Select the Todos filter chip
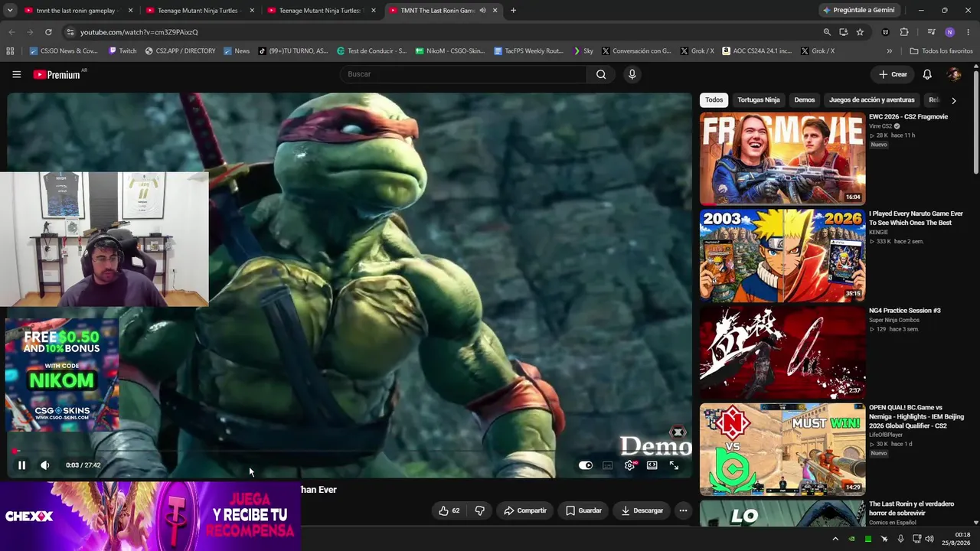980x551 pixels. (x=714, y=100)
